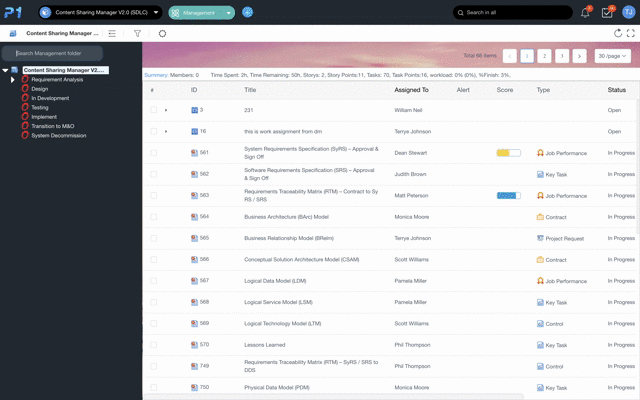Check the checkbox for row 566
Screen dimensions: 640x400
153,260
